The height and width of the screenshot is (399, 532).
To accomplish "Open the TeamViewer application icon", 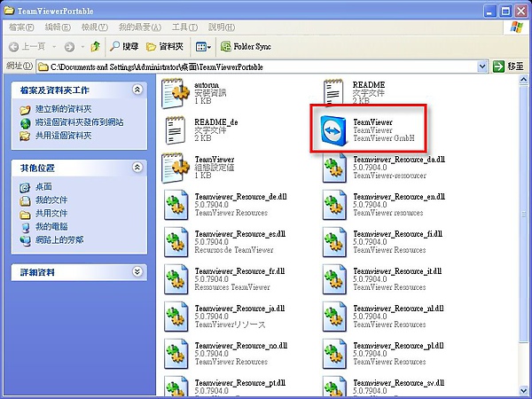I will click(334, 130).
